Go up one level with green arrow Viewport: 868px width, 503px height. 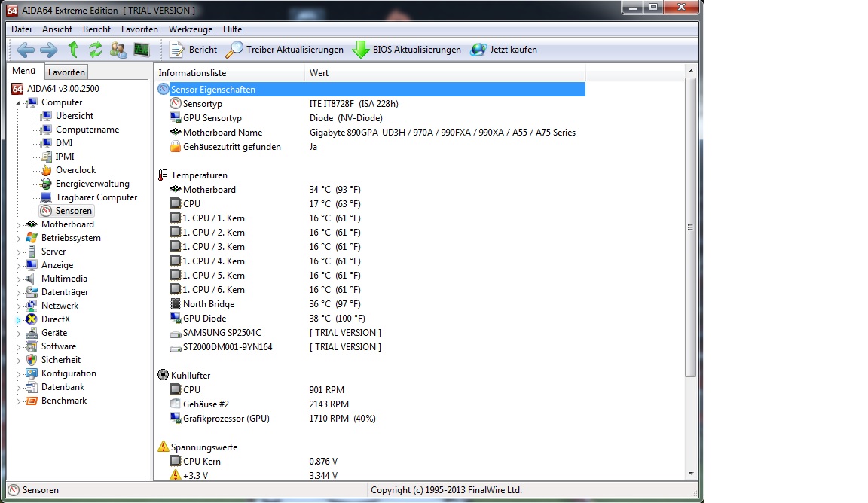click(x=73, y=50)
